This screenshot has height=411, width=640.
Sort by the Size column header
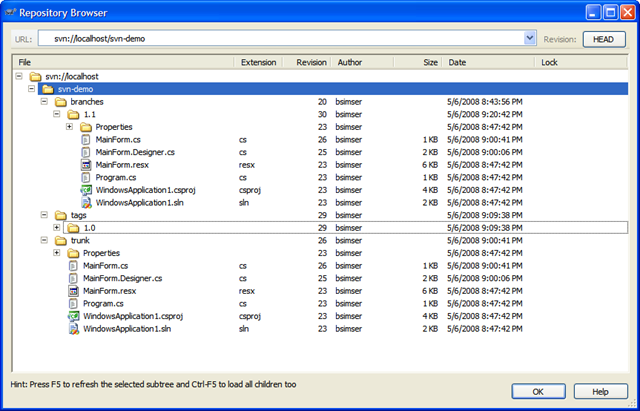point(418,62)
